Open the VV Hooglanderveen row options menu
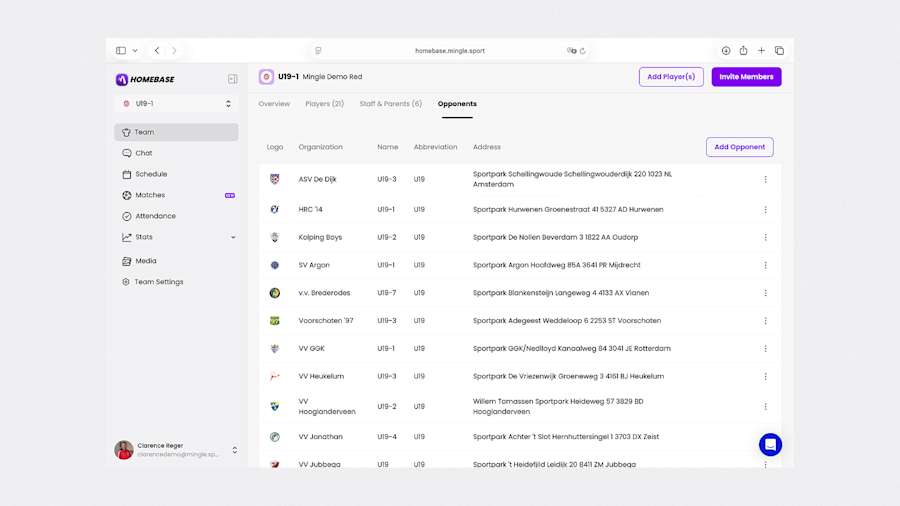The width and height of the screenshot is (900, 506). [x=765, y=407]
